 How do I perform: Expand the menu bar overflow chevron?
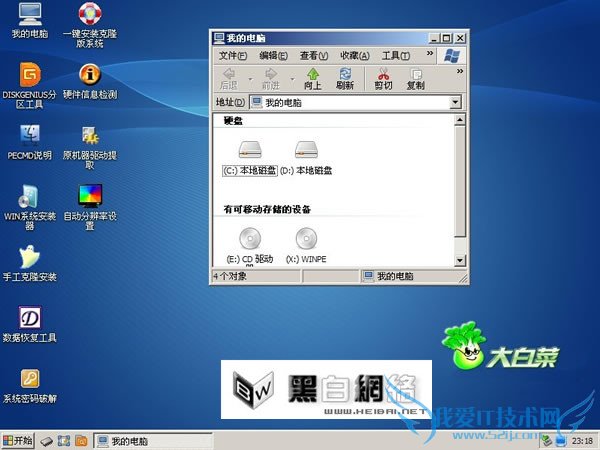(430, 55)
